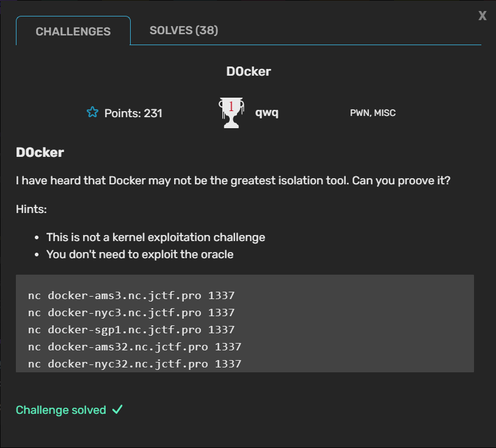The image size is (496, 448).
Task: Click the Challenge solved status text
Action: 61,410
